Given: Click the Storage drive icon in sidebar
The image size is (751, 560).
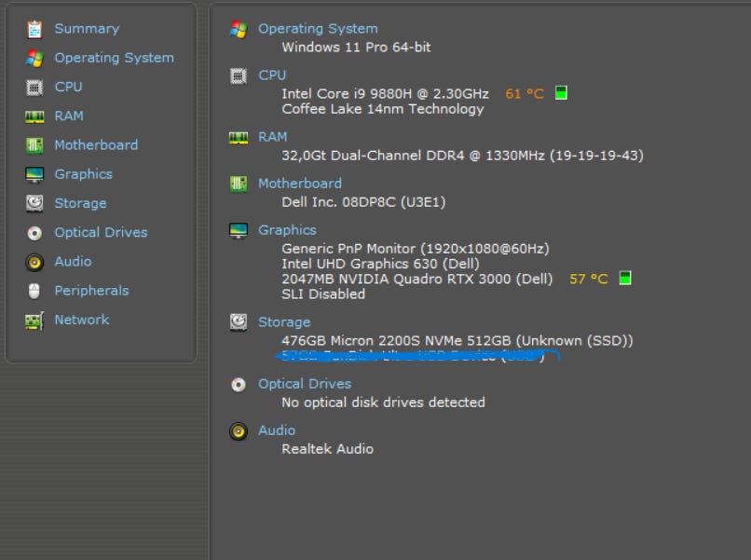Looking at the screenshot, I should click(34, 203).
